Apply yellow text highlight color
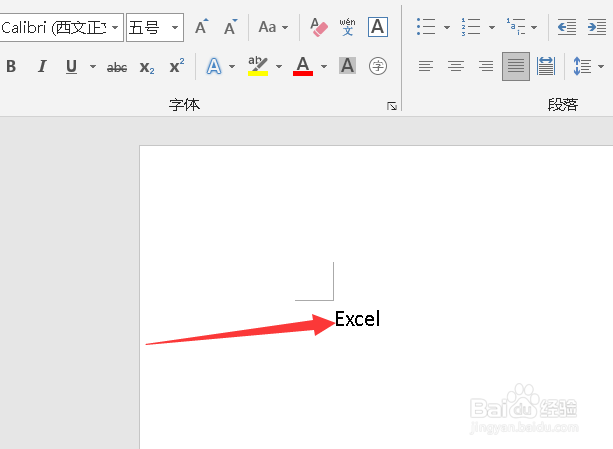The image size is (613, 449). [258, 66]
